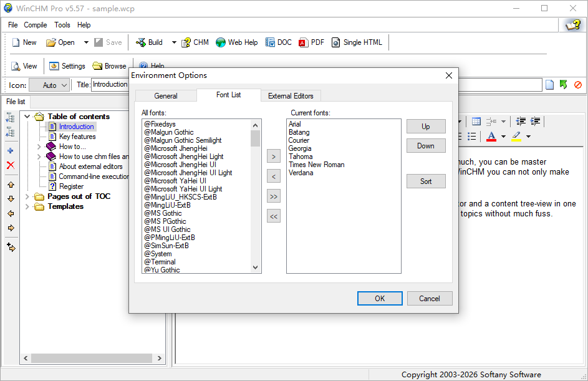Generate Web Help from toolbar
588x381 pixels.
[236, 42]
